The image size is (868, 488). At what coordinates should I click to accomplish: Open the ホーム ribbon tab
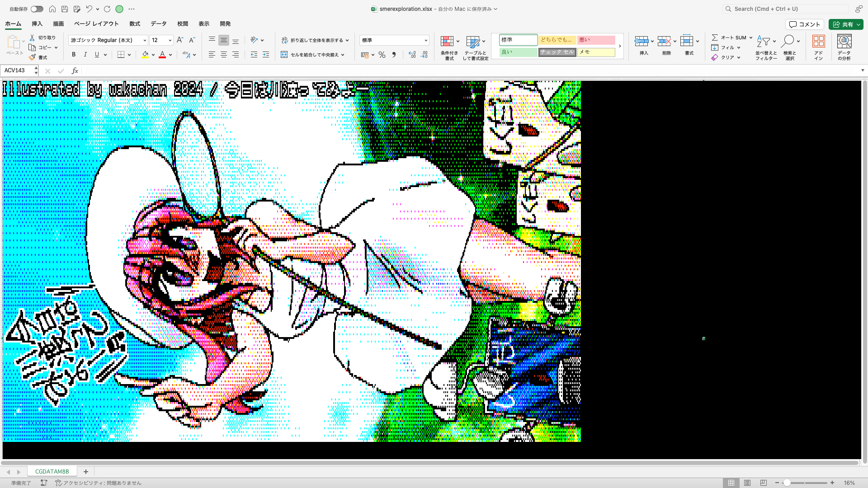[x=13, y=24]
